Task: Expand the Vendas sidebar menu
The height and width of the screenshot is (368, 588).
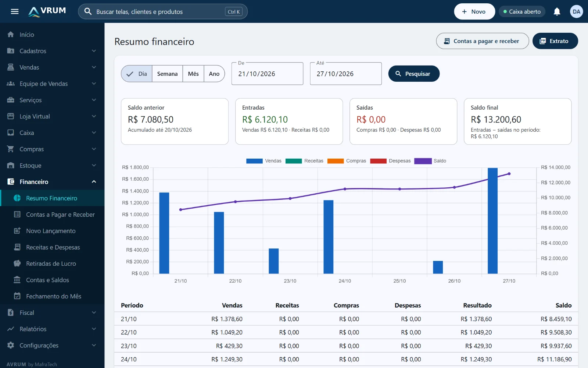Action: pos(52,67)
